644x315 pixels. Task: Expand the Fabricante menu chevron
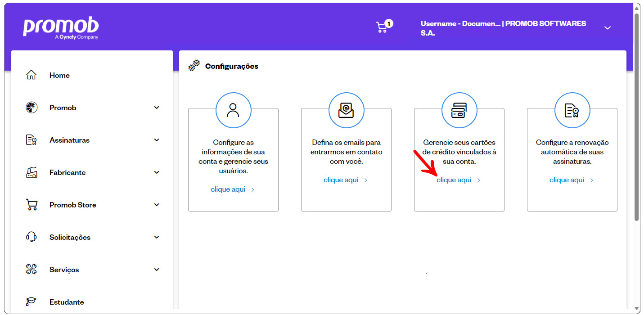point(157,172)
